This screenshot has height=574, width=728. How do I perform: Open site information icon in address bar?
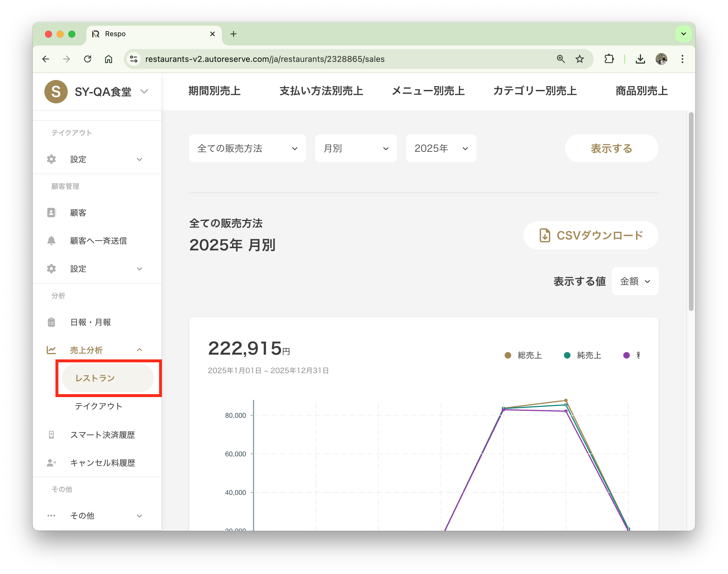click(134, 59)
